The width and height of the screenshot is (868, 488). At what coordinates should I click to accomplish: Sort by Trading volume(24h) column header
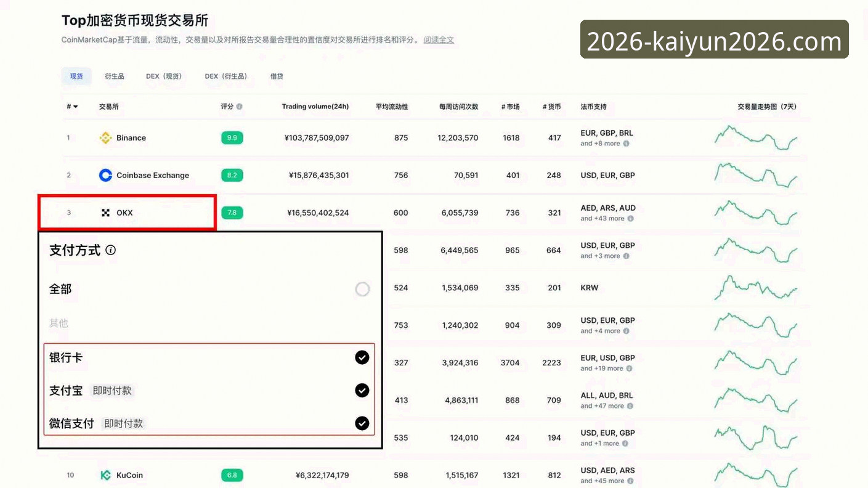[x=315, y=107]
